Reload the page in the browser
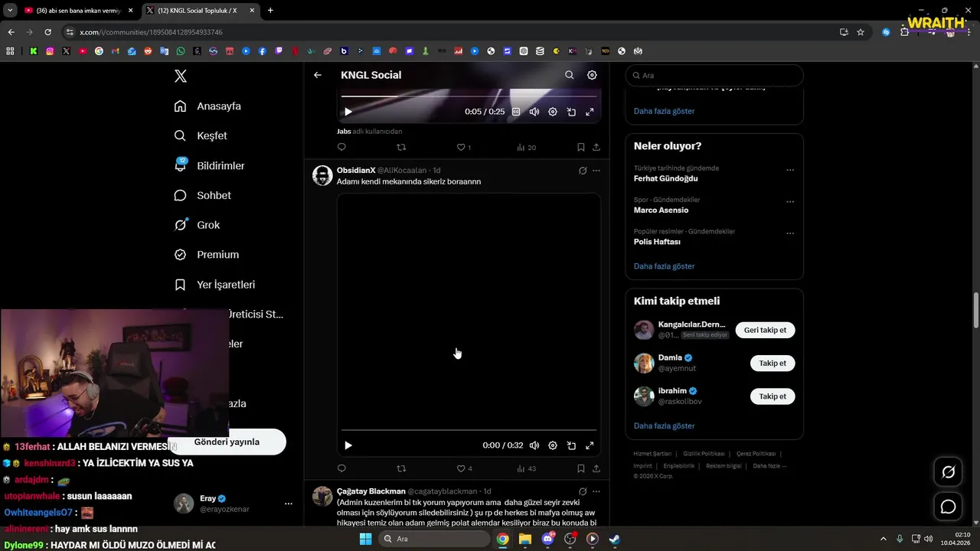 tap(47, 32)
